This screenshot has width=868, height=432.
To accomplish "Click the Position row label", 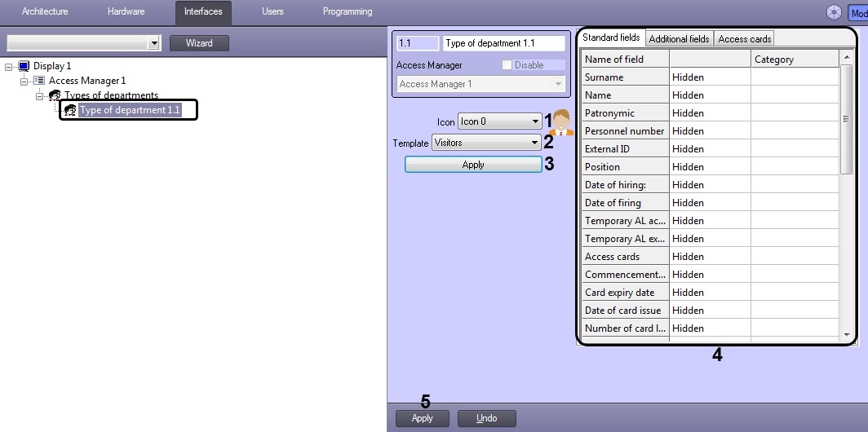I will 625,167.
